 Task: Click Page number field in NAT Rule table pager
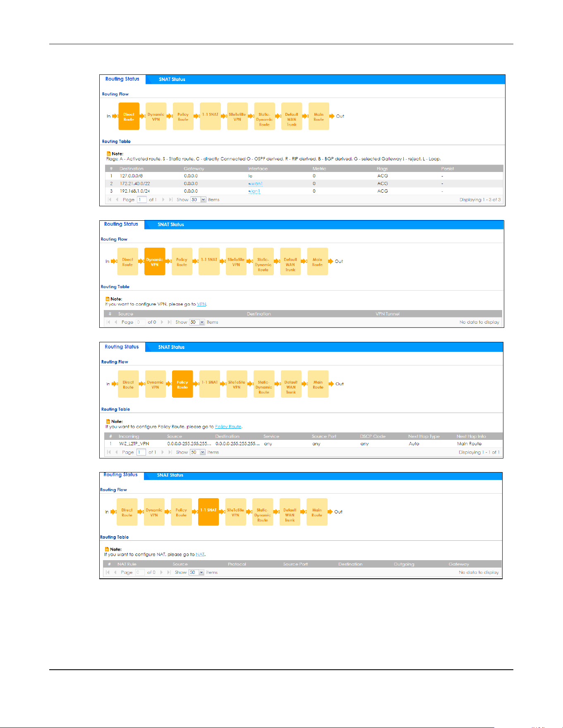tap(140, 573)
